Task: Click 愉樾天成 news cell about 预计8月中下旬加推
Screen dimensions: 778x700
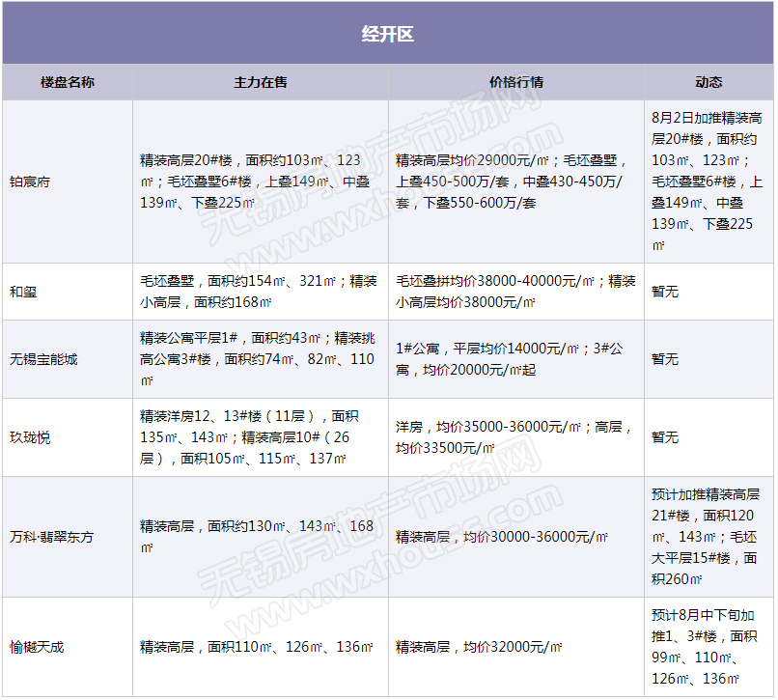Action: [x=708, y=647]
